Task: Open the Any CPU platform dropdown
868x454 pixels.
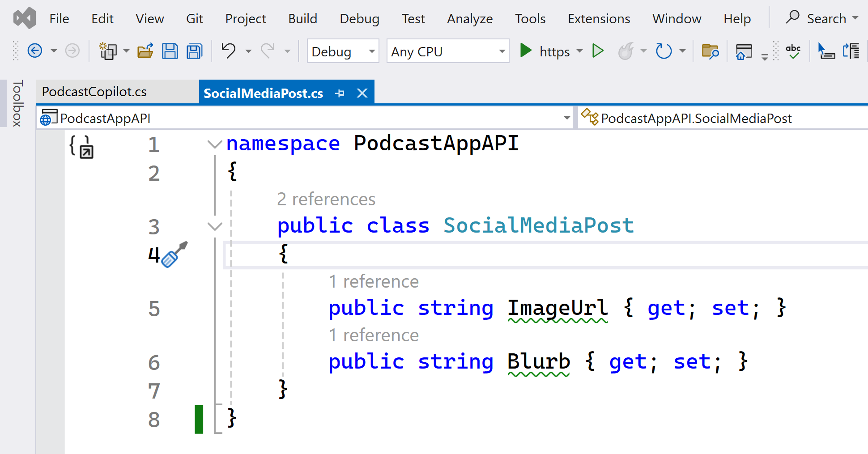Action: tap(502, 51)
